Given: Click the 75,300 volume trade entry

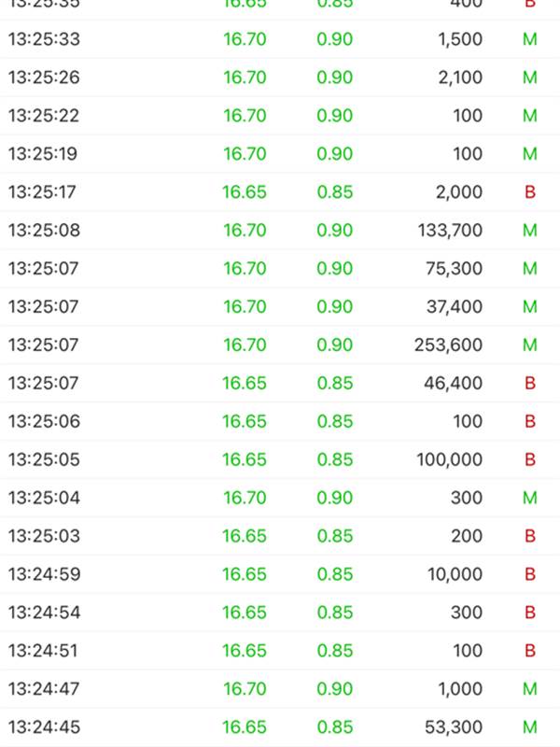Looking at the screenshot, I should tap(280, 268).
